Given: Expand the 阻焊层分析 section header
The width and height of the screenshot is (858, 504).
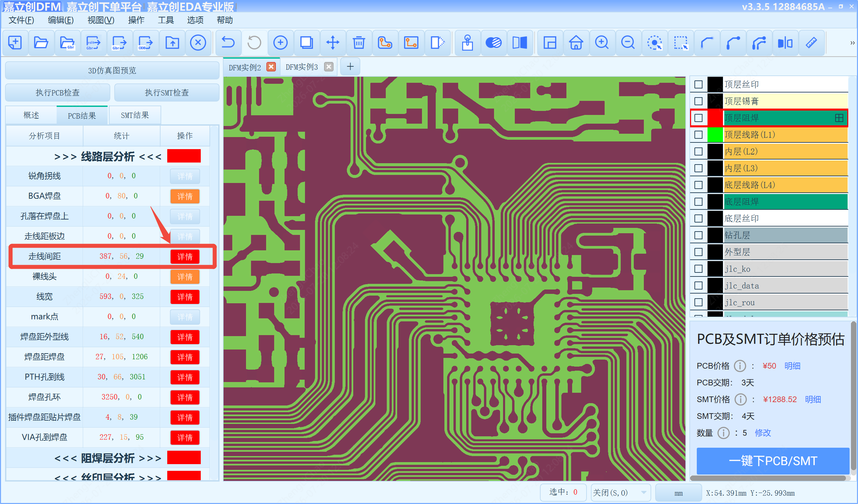Looking at the screenshot, I should (108, 458).
